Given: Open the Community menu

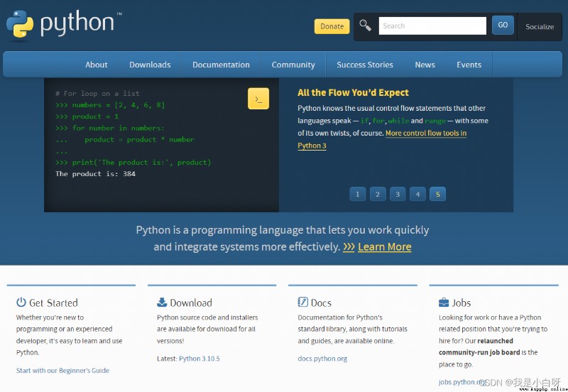Looking at the screenshot, I should (x=293, y=65).
